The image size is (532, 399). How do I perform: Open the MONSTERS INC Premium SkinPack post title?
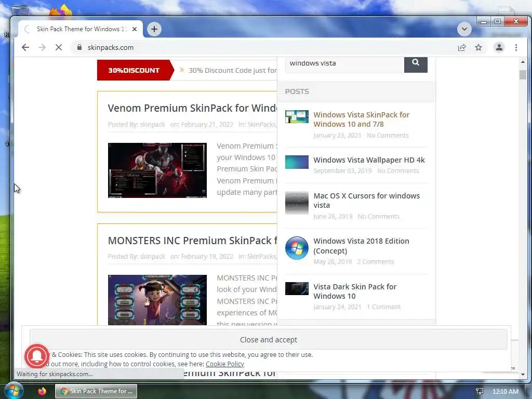[x=192, y=241]
